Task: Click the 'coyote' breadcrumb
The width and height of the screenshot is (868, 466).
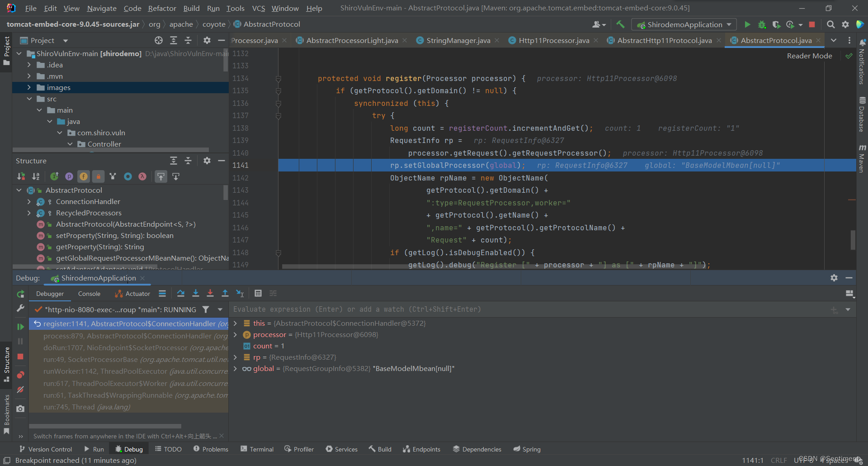Action: pyautogui.click(x=214, y=24)
